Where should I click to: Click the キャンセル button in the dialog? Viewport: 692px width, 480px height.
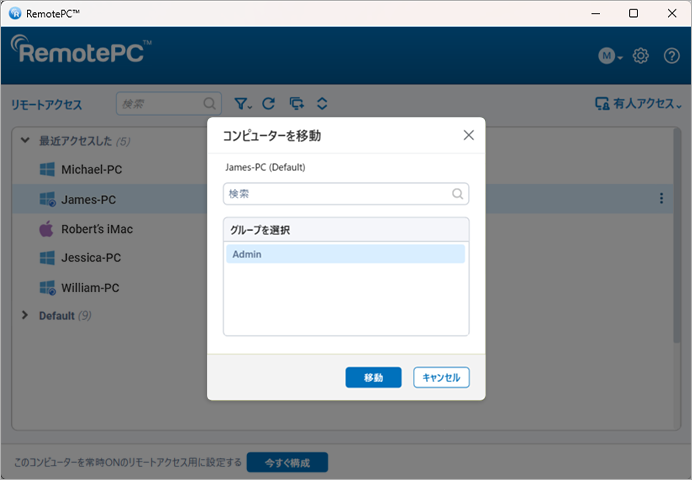click(x=441, y=377)
